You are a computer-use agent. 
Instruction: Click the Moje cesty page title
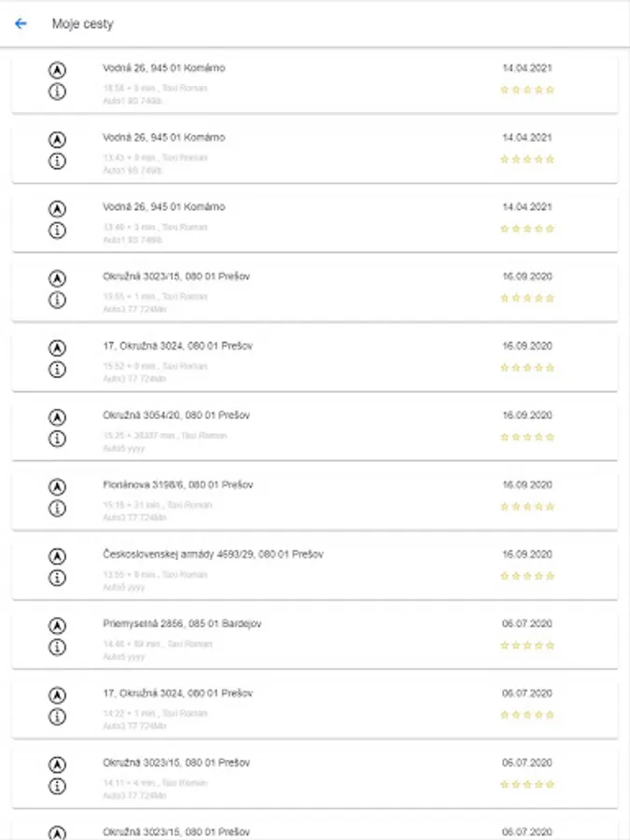coord(82,23)
